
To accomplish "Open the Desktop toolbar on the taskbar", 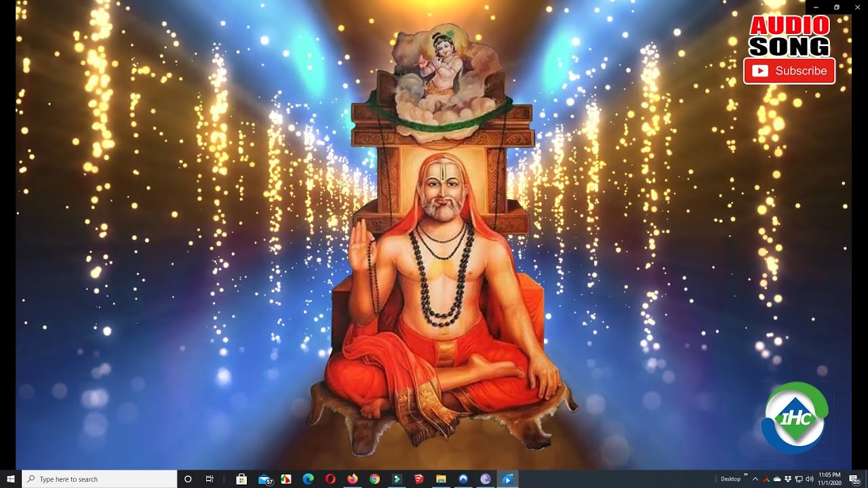I will pyautogui.click(x=730, y=479).
